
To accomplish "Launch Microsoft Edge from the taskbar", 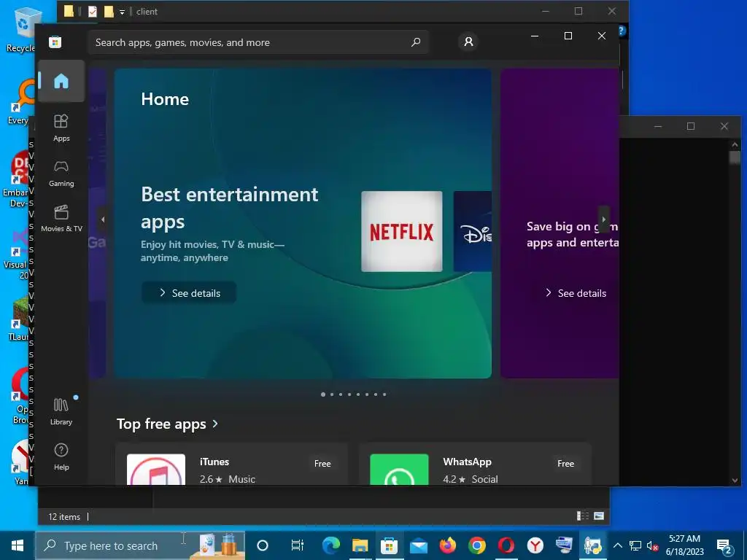I will pyautogui.click(x=330, y=545).
